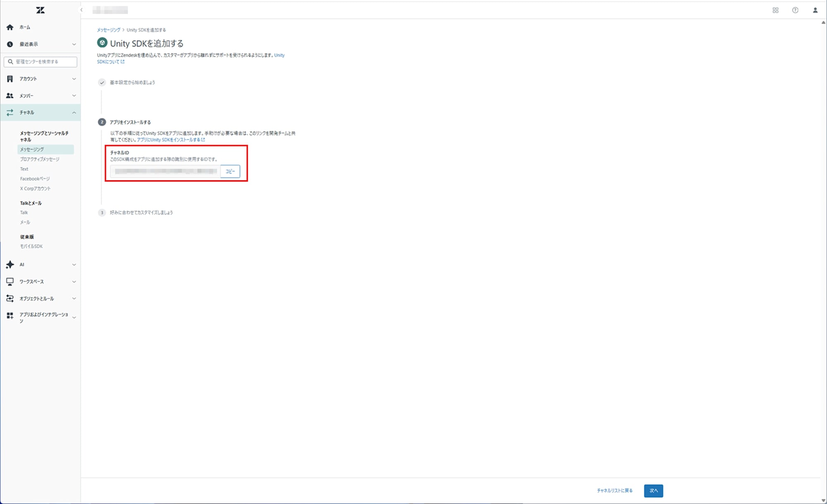Click the 次へ button
The image size is (827, 504).
653,491
